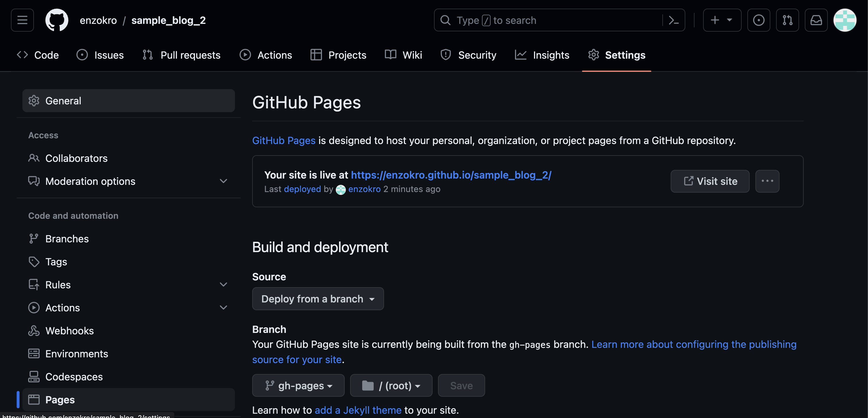Viewport: 868px width, 418px height.
Task: Open the live site URL link
Action: pos(451,175)
